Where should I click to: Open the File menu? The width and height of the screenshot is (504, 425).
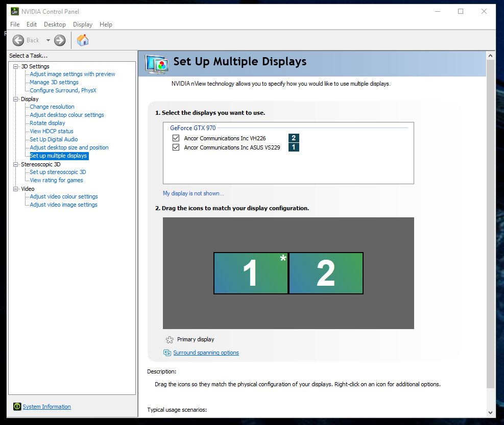15,24
